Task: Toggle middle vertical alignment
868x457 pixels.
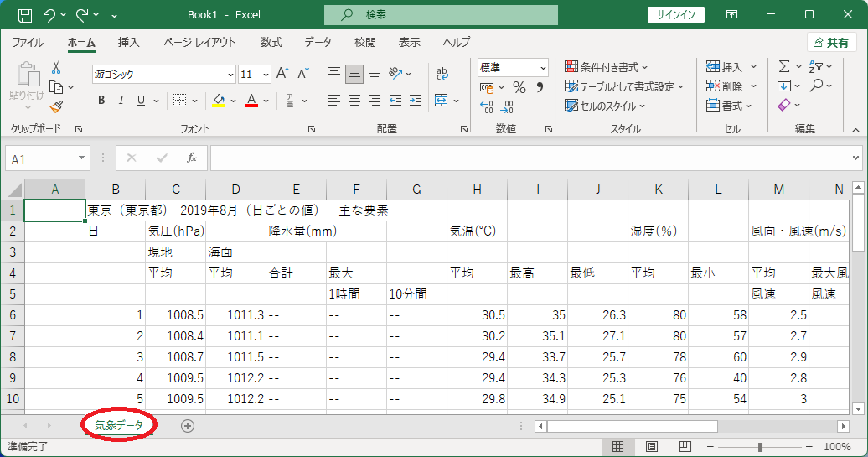Action: pyautogui.click(x=354, y=73)
